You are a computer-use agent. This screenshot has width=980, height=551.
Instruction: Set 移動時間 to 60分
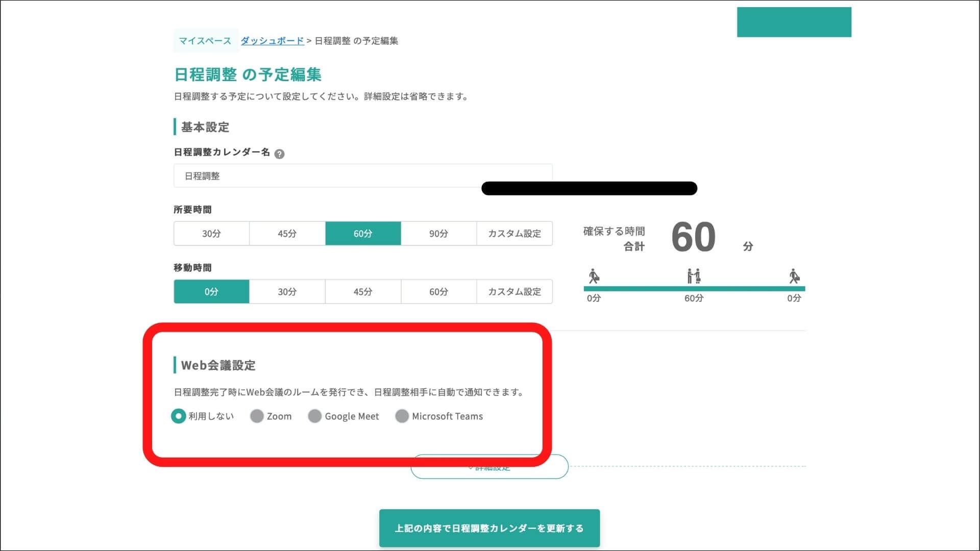(x=438, y=291)
